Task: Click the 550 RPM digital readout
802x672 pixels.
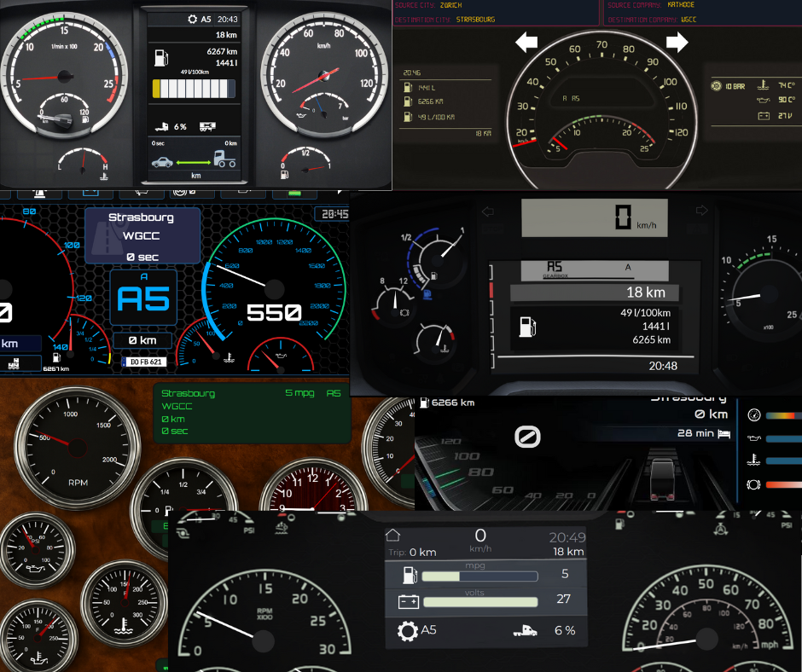Action: click(273, 313)
